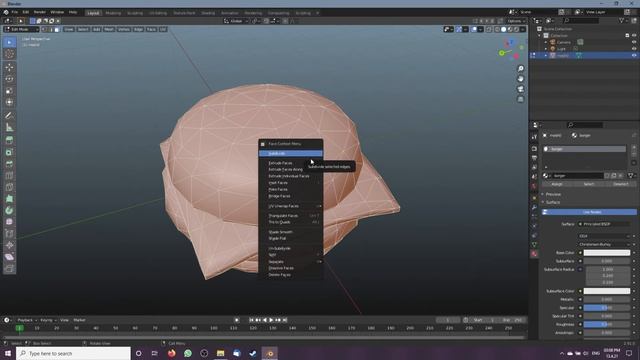
Task: Open the Edit Mode dropdown
Action: pos(21,29)
